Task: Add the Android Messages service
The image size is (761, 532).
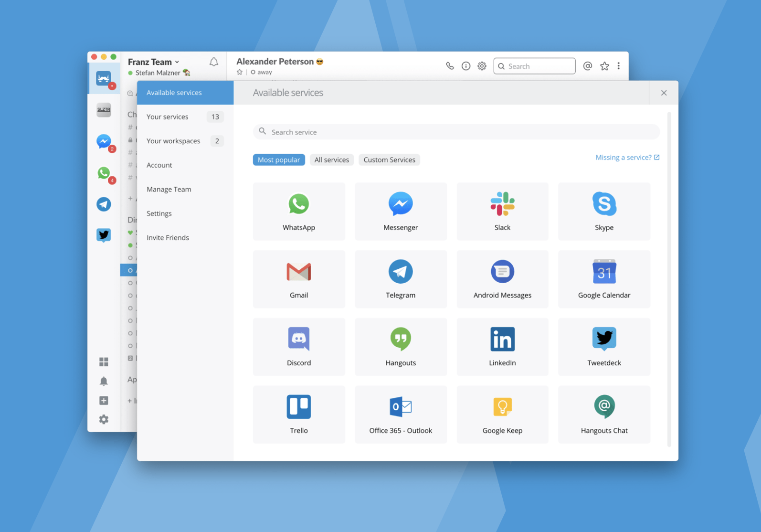Action: pyautogui.click(x=502, y=279)
